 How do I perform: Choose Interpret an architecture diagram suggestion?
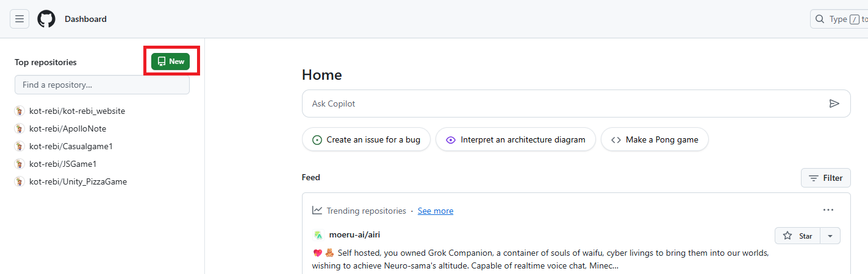coord(515,139)
